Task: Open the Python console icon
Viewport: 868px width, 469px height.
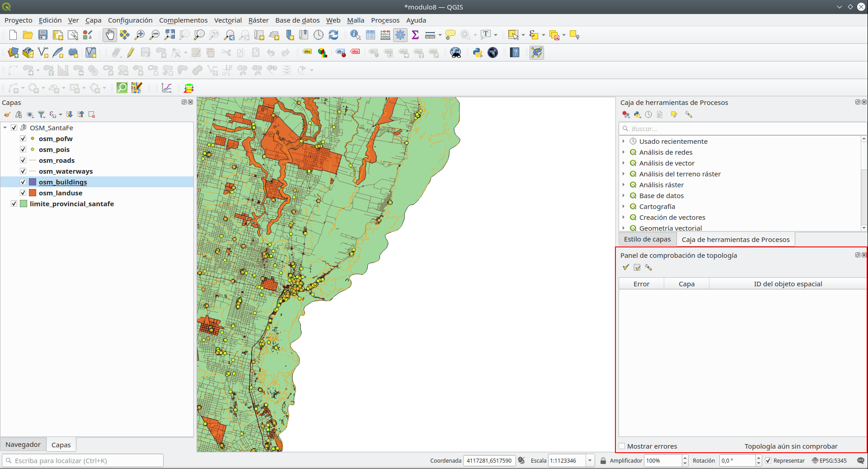Action: 478,52
